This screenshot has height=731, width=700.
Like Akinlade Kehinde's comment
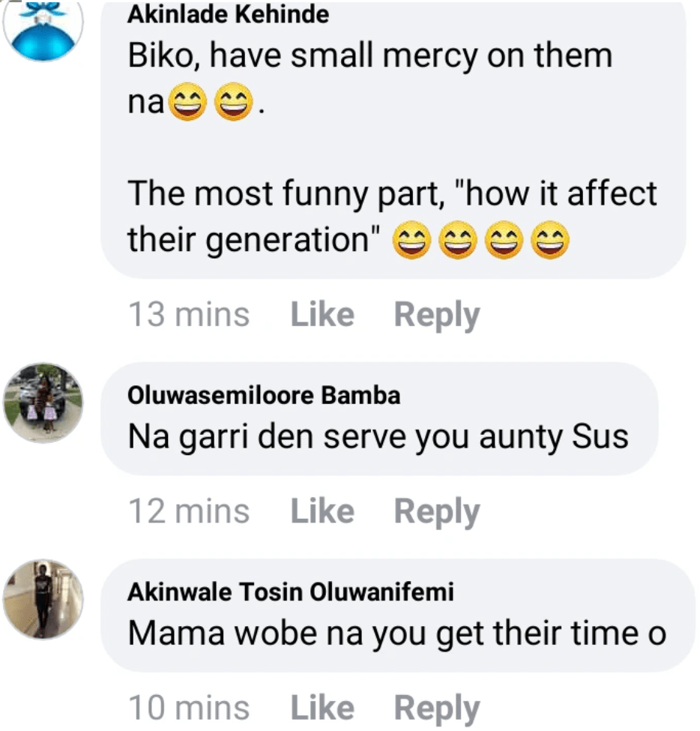pyautogui.click(x=322, y=315)
